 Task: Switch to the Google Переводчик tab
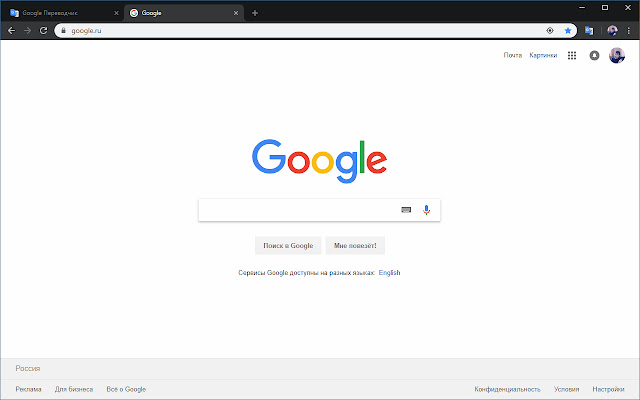pyautogui.click(x=63, y=13)
